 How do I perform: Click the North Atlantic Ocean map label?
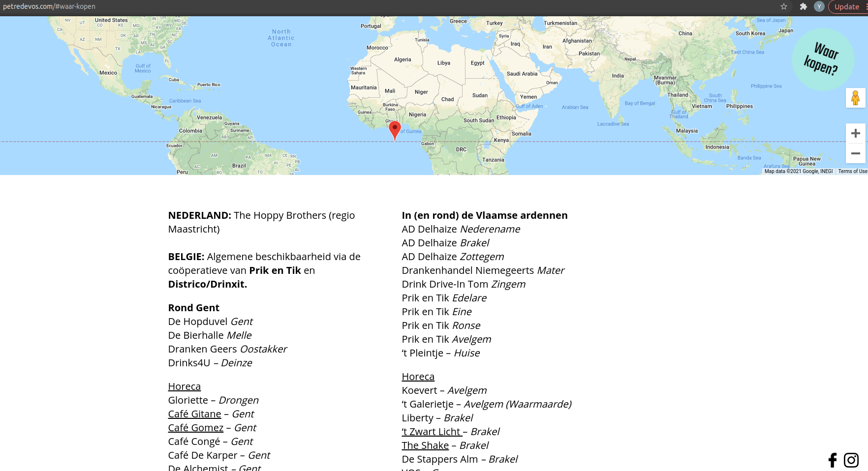[x=281, y=38]
